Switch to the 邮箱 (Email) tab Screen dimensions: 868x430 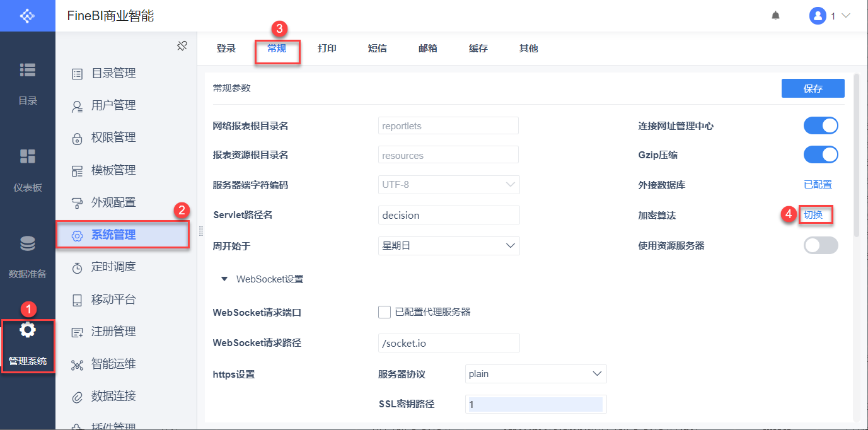[427, 48]
